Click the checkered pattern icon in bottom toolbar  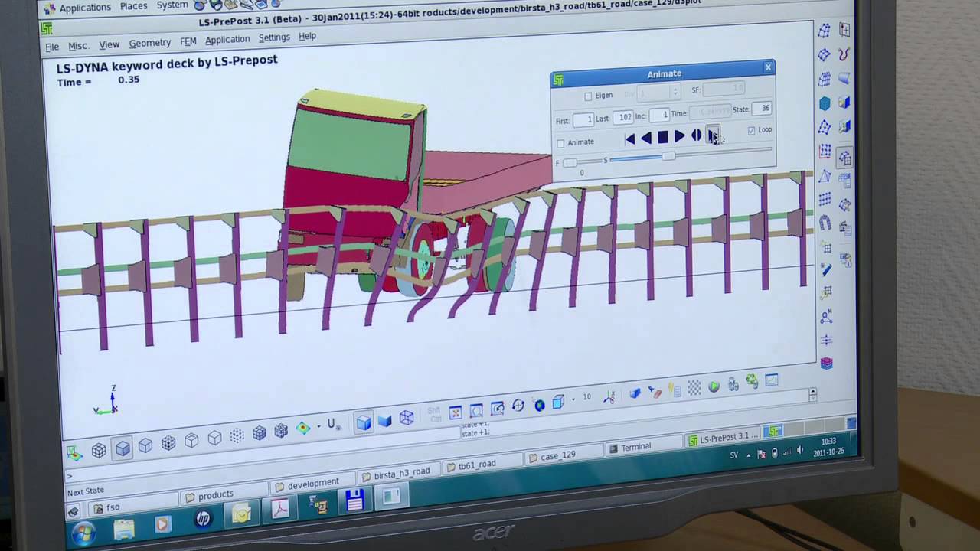pyautogui.click(x=694, y=389)
